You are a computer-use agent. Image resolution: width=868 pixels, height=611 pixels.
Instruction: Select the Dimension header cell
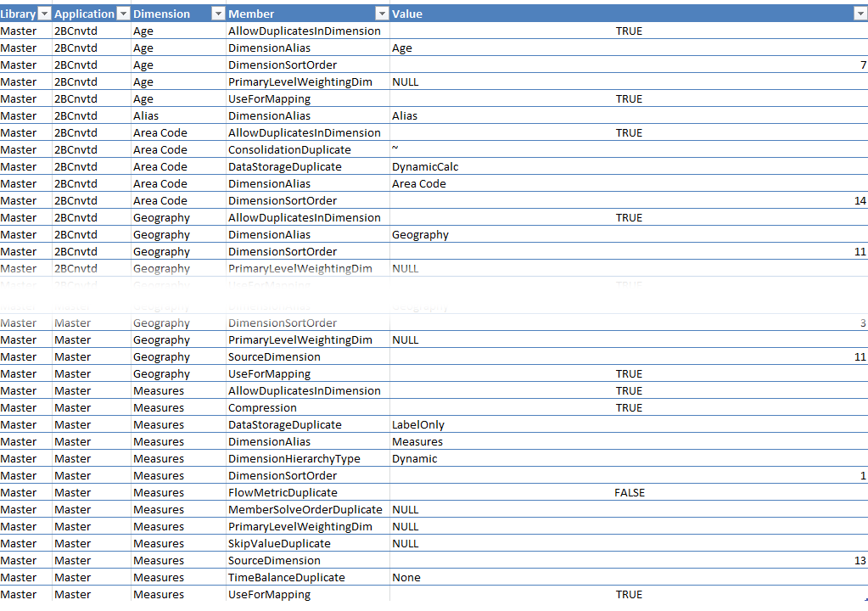pyautogui.click(x=178, y=14)
